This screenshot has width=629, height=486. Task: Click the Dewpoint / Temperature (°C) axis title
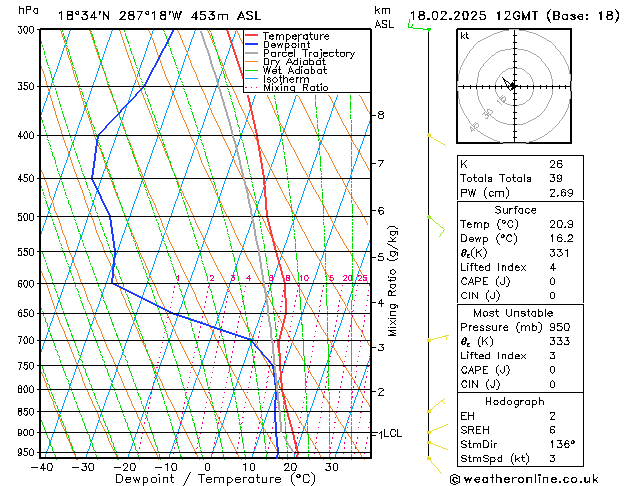pyautogui.click(x=215, y=479)
